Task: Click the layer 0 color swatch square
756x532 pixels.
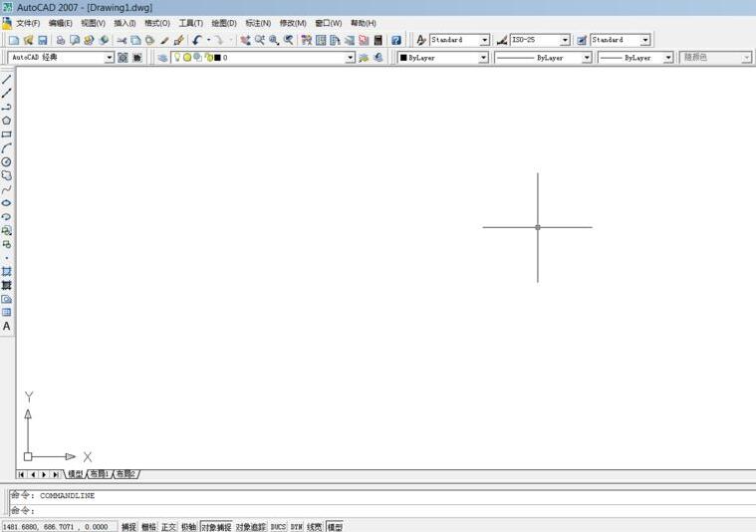Action: click(217, 58)
